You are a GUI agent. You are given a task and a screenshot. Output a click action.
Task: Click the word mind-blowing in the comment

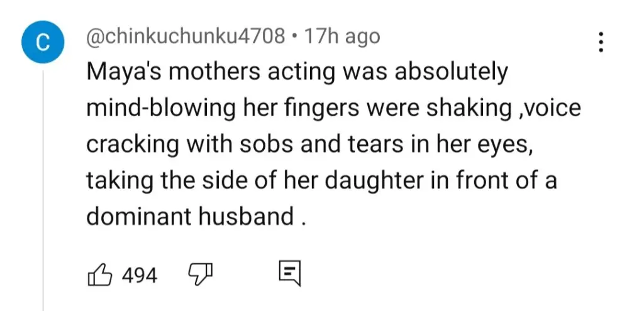pos(159,109)
